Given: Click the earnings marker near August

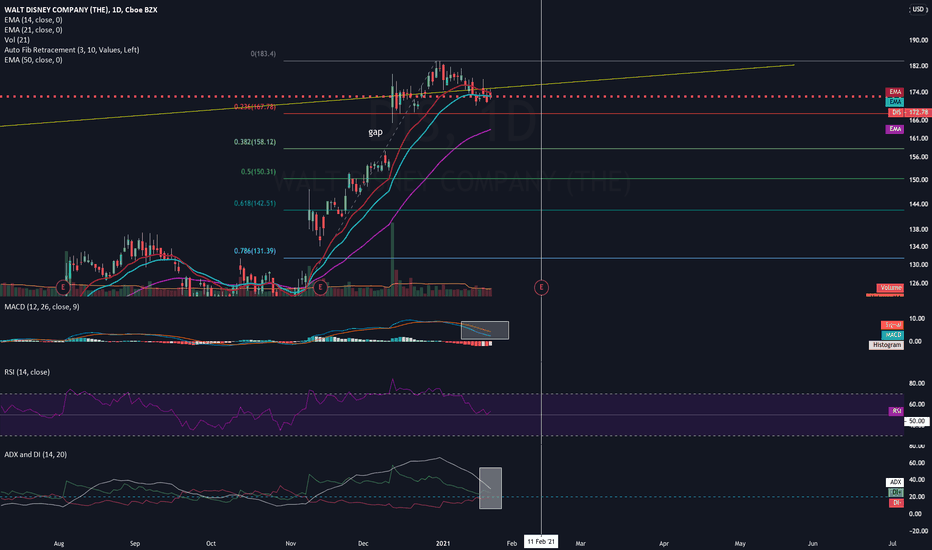Looking at the screenshot, I should coord(63,288).
